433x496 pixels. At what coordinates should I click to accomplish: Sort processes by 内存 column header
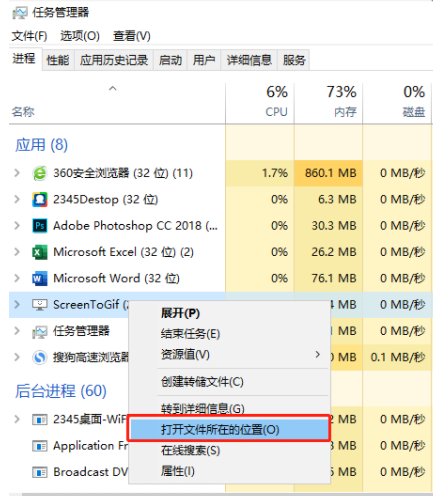tap(329, 102)
